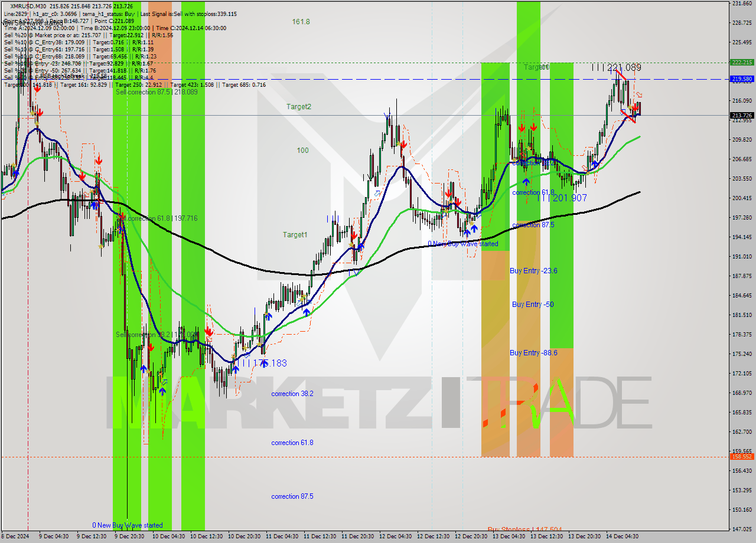
Task: Click the Target2 level label
Action: point(299,107)
